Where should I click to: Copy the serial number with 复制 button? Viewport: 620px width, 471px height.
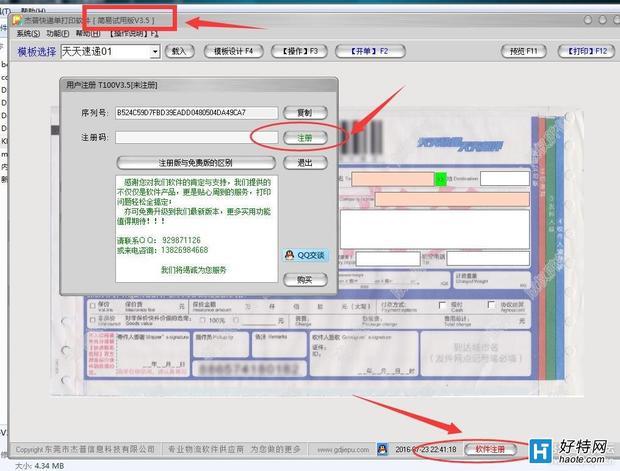305,113
